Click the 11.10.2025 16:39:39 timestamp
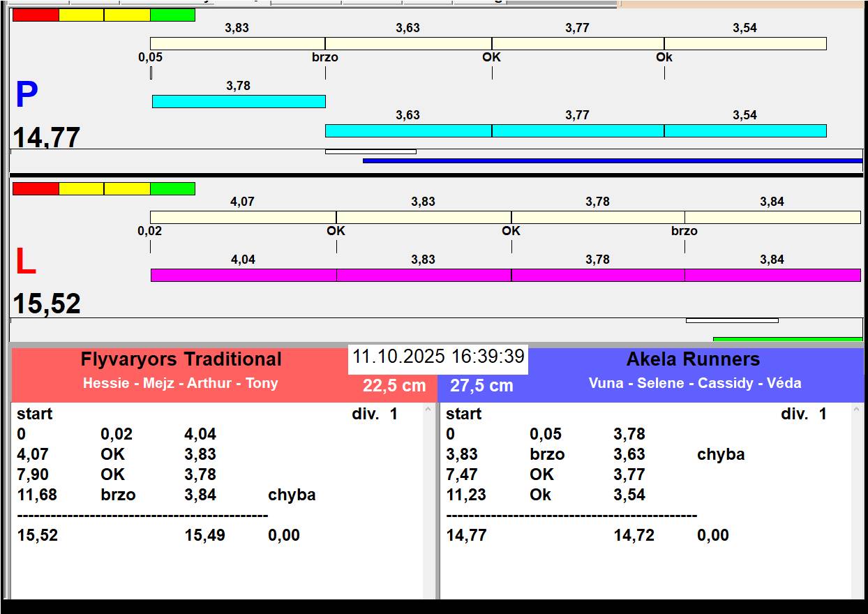868x614 pixels. click(x=438, y=357)
